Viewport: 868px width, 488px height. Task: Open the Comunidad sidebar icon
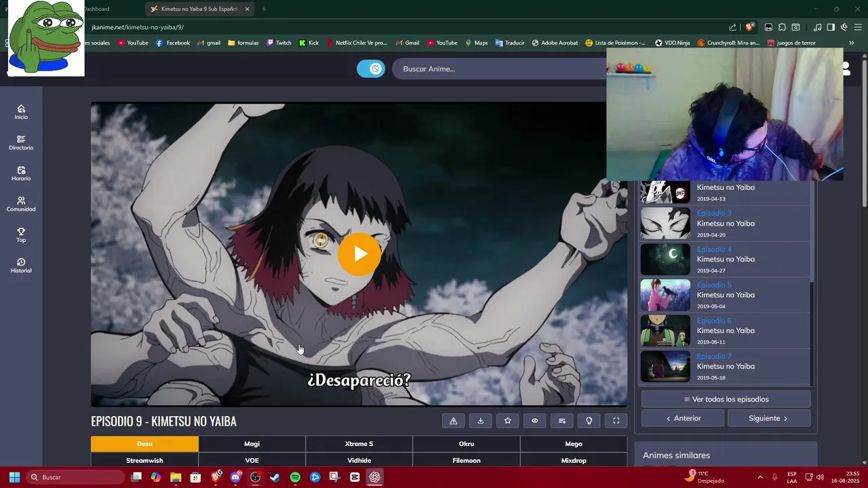(21, 204)
